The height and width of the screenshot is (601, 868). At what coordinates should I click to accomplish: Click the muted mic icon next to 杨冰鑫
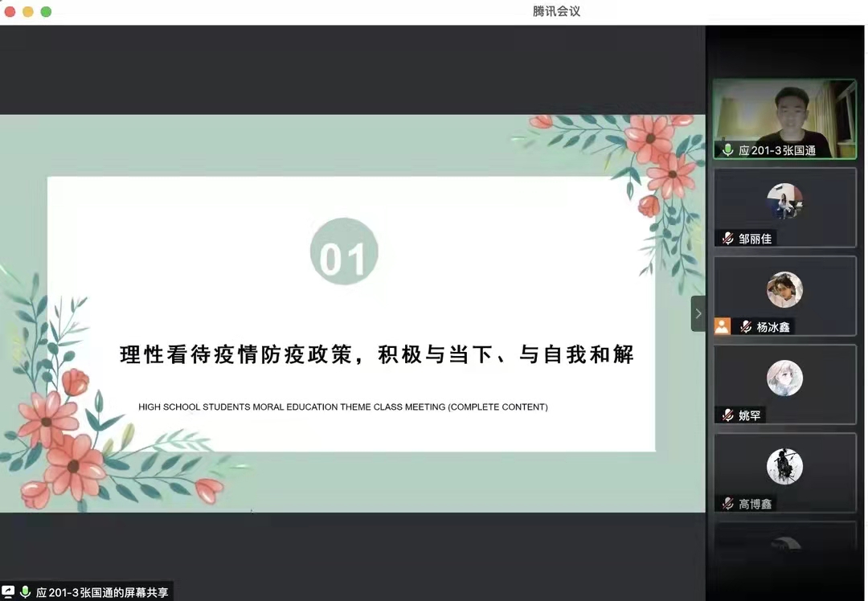[x=746, y=327]
